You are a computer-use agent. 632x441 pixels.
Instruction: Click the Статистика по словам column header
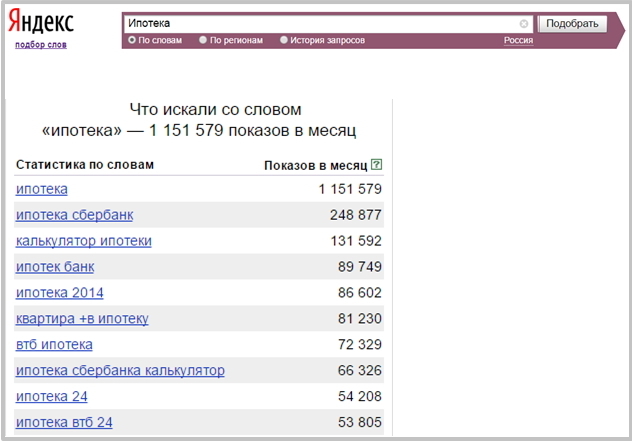coord(85,164)
